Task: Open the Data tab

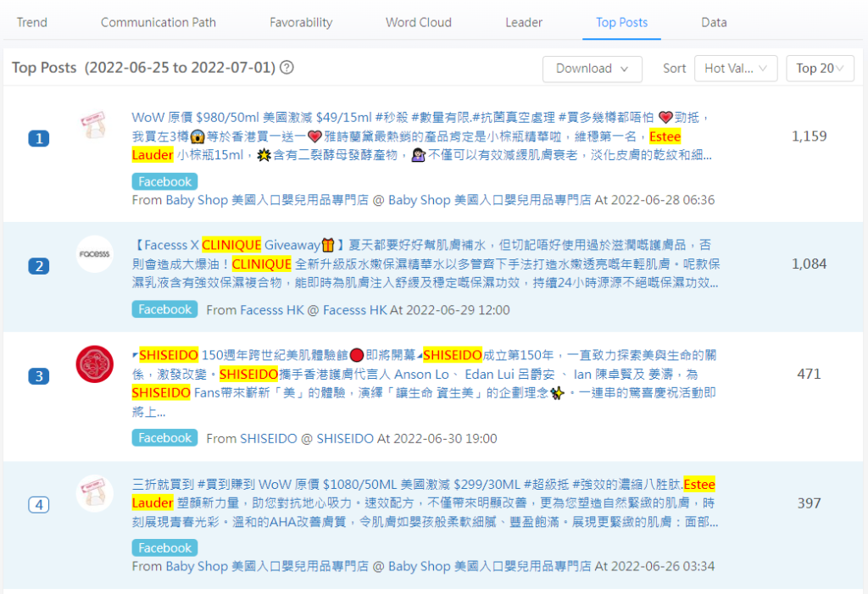Action: coord(714,22)
